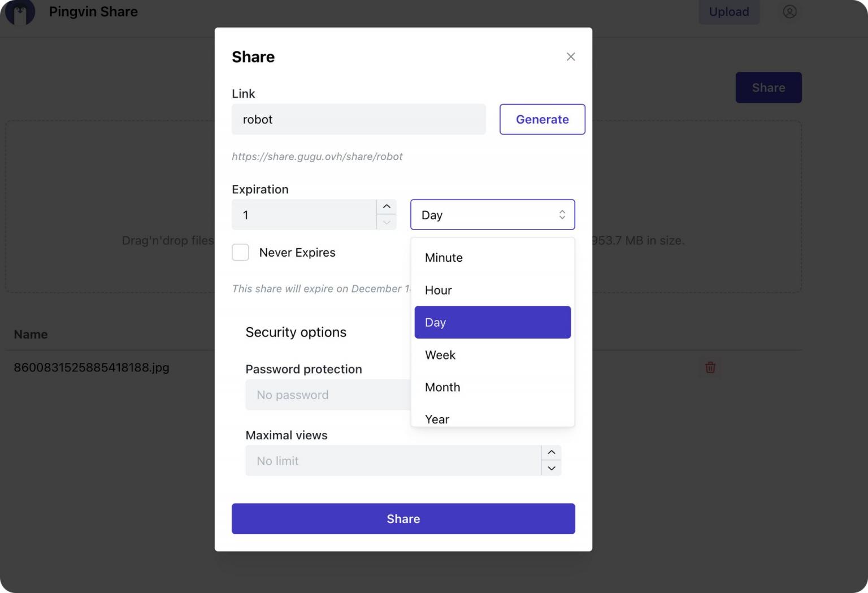Click the Upload button in header
Image resolution: width=868 pixels, height=593 pixels.
[728, 12]
